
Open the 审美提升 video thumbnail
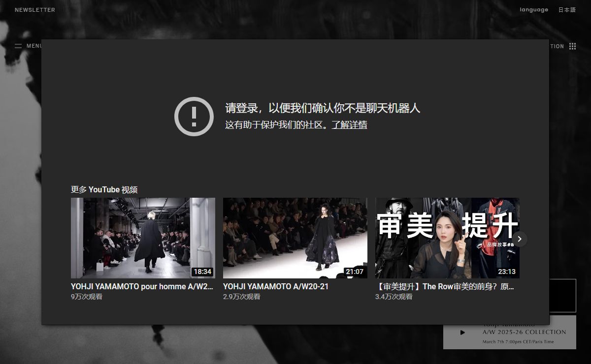coord(447,238)
